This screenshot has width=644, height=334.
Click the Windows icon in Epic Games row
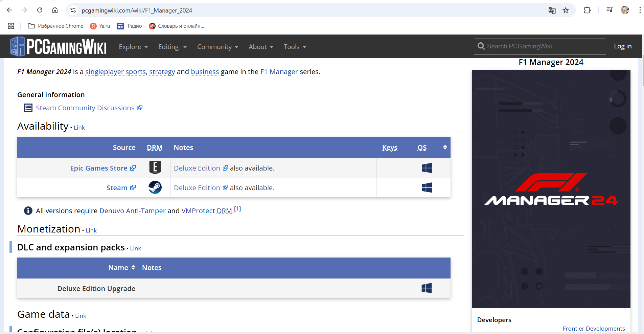[x=427, y=168]
